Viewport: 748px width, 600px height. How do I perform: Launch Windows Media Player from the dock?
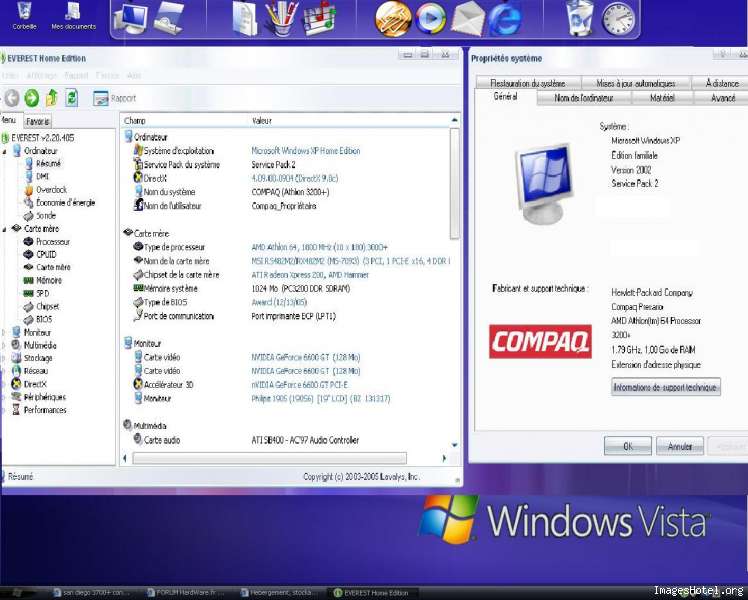pyautogui.click(x=431, y=17)
